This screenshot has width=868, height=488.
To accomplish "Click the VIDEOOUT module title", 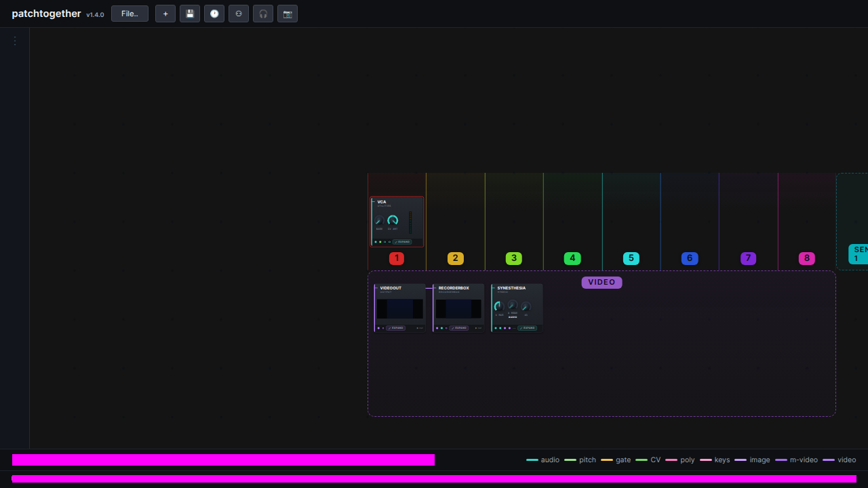I will [391, 288].
